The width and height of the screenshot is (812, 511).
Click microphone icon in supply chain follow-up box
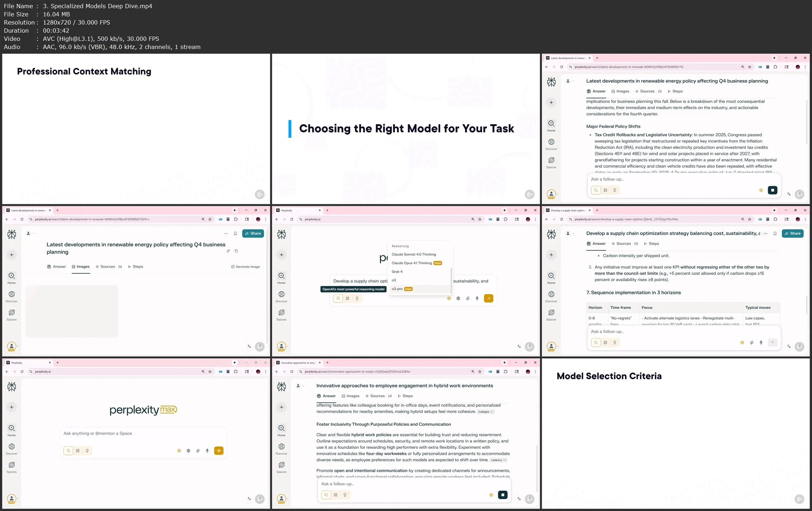click(761, 343)
